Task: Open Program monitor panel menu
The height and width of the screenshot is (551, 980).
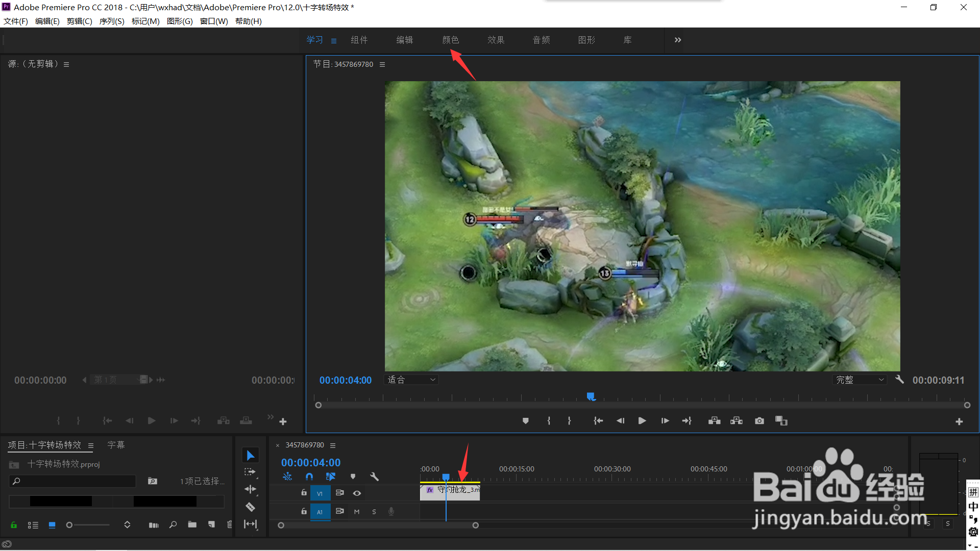Action: [x=382, y=64]
